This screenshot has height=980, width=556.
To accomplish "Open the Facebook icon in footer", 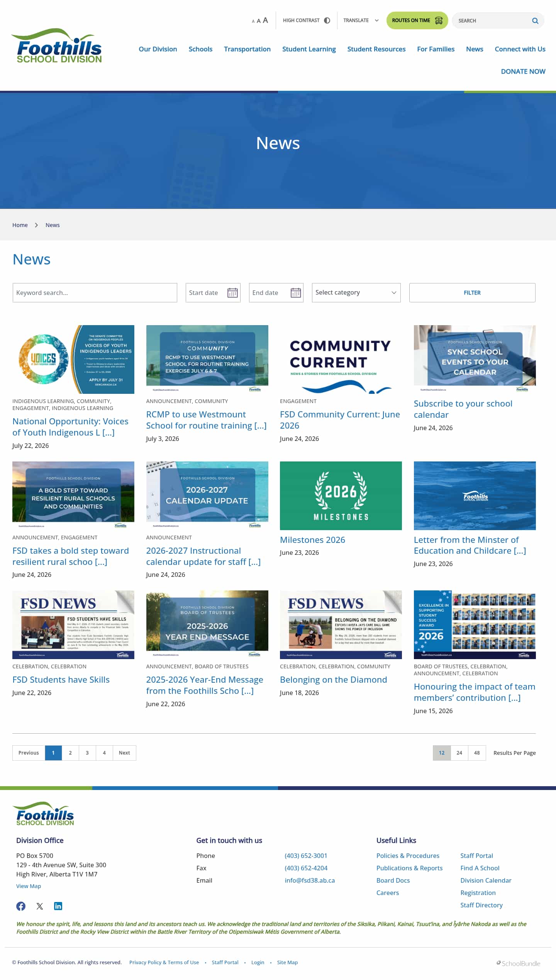I will tap(21, 906).
